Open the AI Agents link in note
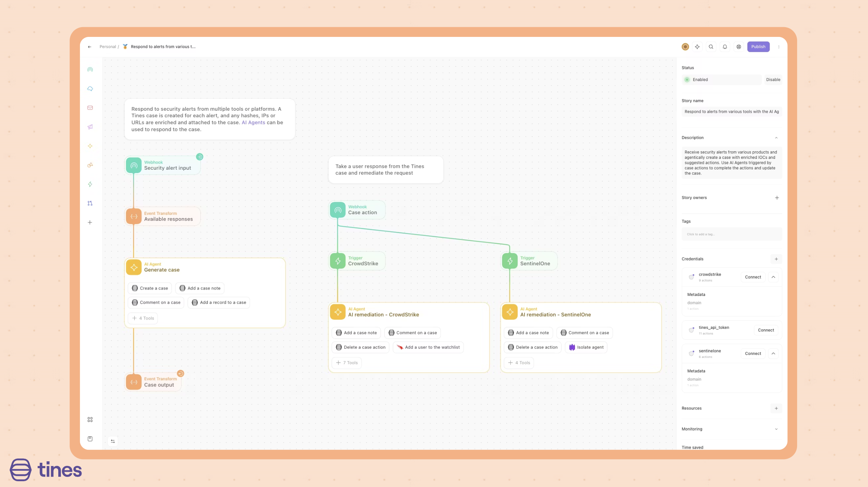The height and width of the screenshot is (487, 868). [x=253, y=123]
